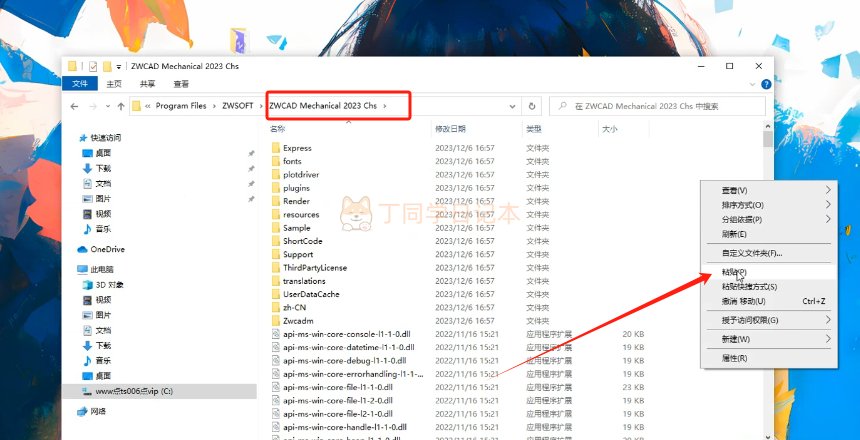Select the ThirdPartyLicense folder icon
Screen dimensions: 860x440
(x=276, y=268)
